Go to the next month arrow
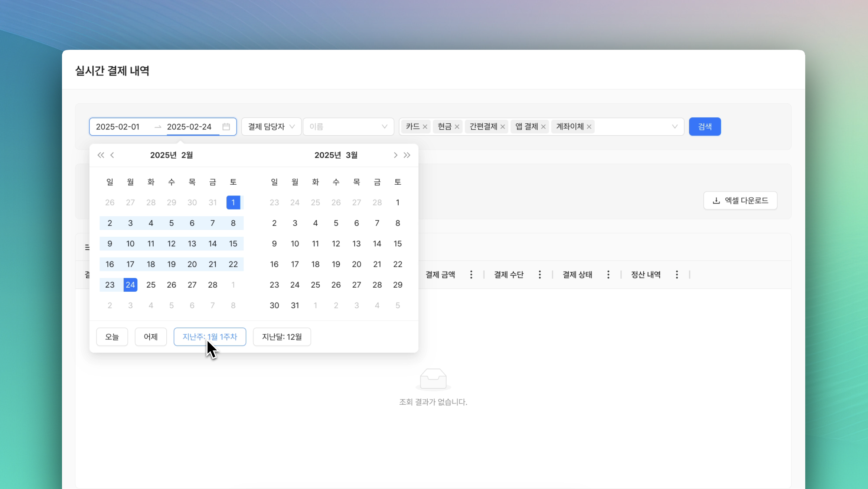The height and width of the screenshot is (489, 868). [395, 155]
